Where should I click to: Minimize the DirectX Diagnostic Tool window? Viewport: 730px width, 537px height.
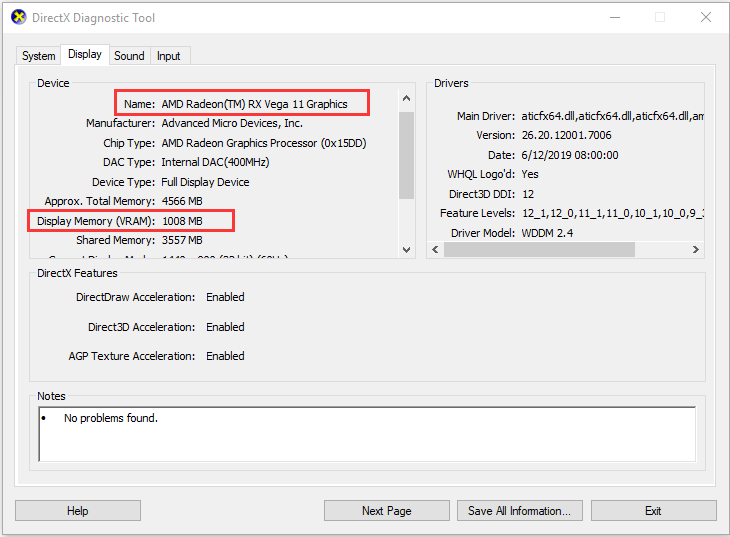(615, 18)
